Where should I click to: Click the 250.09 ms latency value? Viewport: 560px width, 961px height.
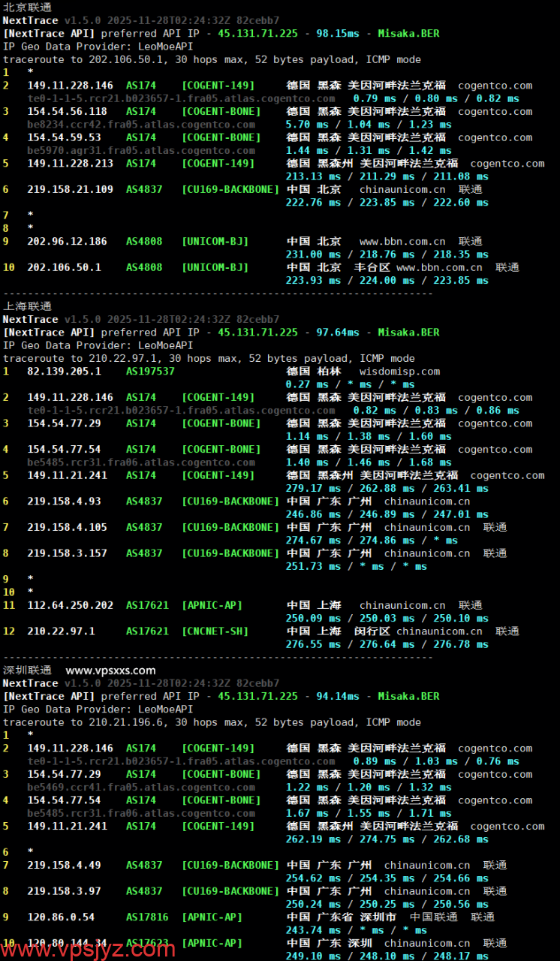click(x=313, y=619)
